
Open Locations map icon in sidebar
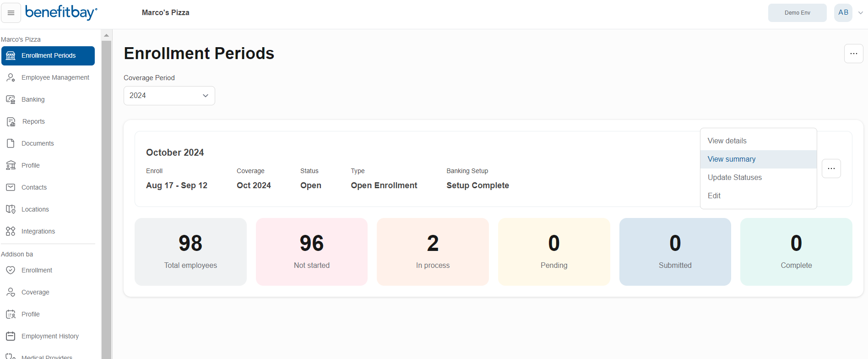(11, 209)
